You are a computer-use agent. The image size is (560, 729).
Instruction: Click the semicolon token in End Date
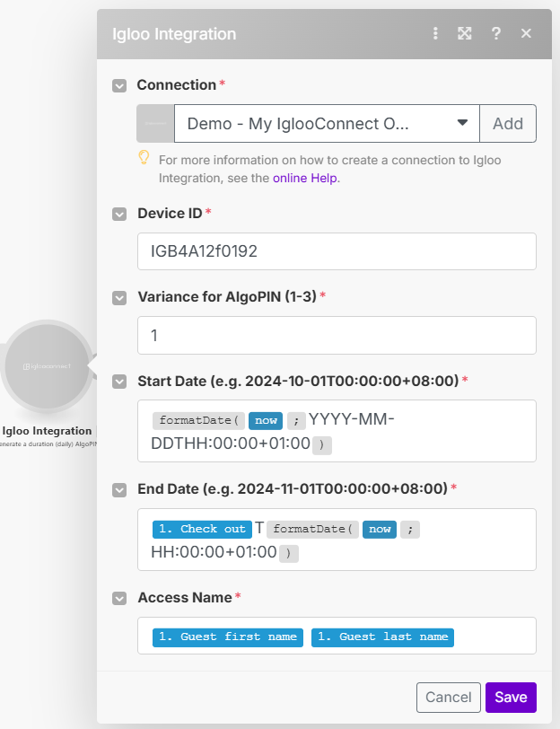point(410,529)
